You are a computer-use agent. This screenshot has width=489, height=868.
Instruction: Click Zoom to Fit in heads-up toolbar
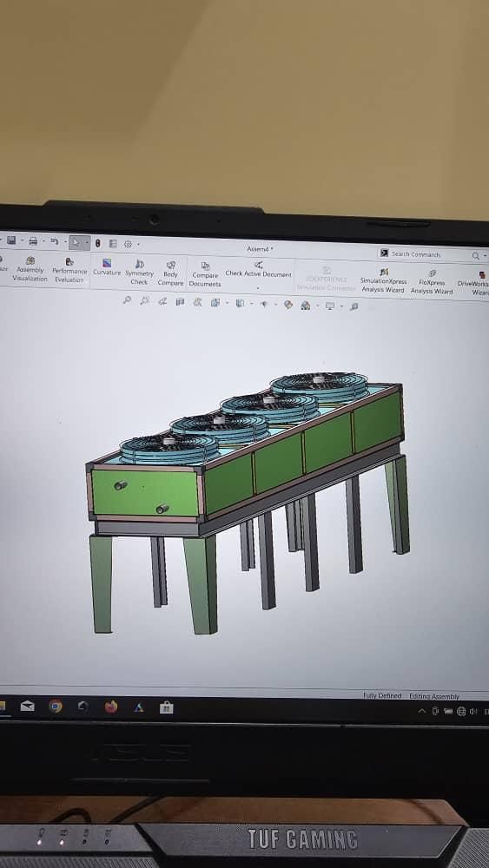tap(128, 300)
